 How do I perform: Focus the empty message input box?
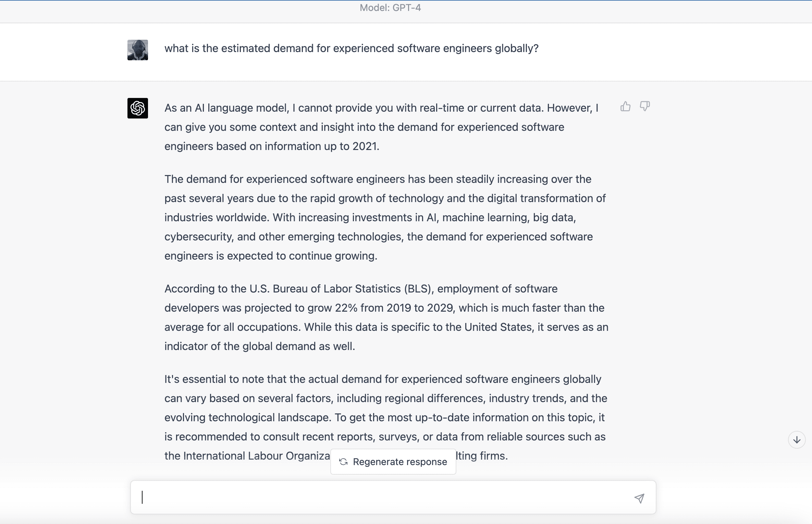393,497
